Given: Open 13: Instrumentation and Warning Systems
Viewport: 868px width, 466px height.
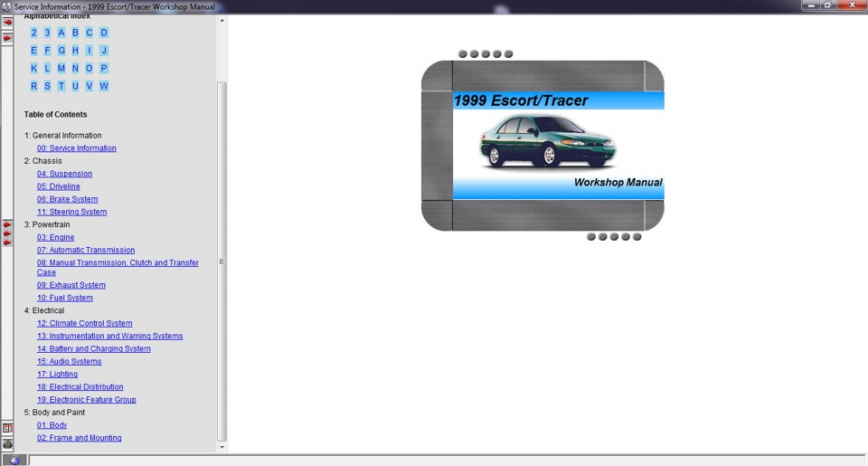Looking at the screenshot, I should [x=109, y=336].
